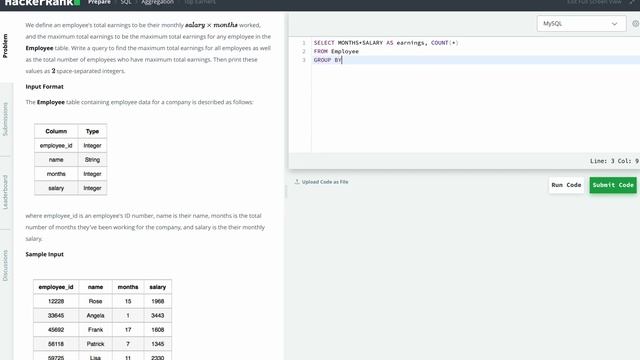Place cursor at end of GROUP BY line
Screen dimensions: 640x360
(342, 60)
